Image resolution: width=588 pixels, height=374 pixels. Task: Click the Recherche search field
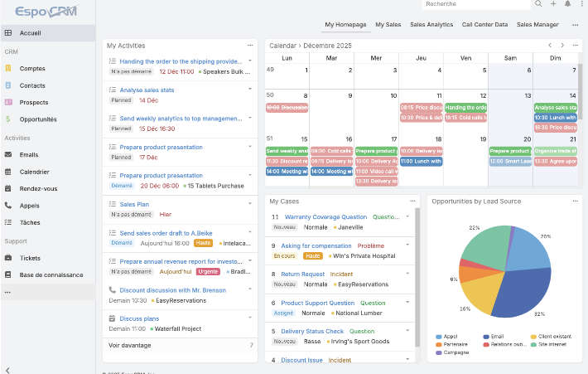(x=476, y=4)
